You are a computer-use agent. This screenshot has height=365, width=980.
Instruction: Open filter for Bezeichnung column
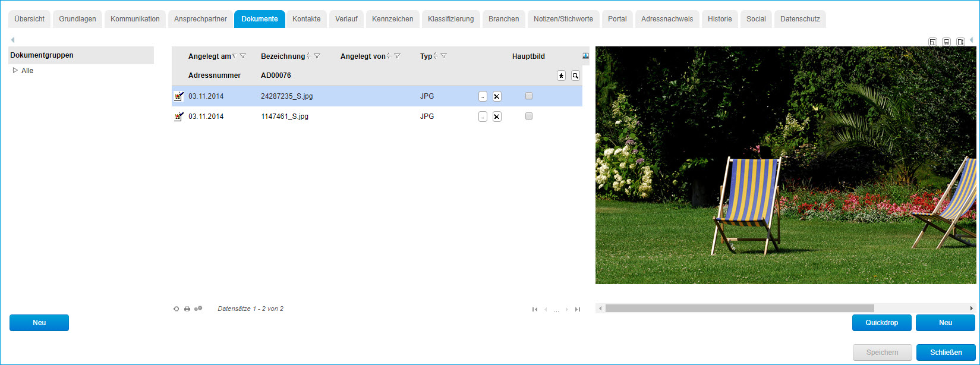pos(317,56)
